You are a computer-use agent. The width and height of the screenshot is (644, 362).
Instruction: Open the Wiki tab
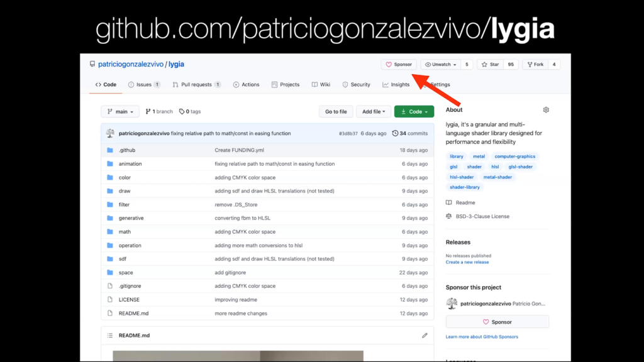click(321, 85)
